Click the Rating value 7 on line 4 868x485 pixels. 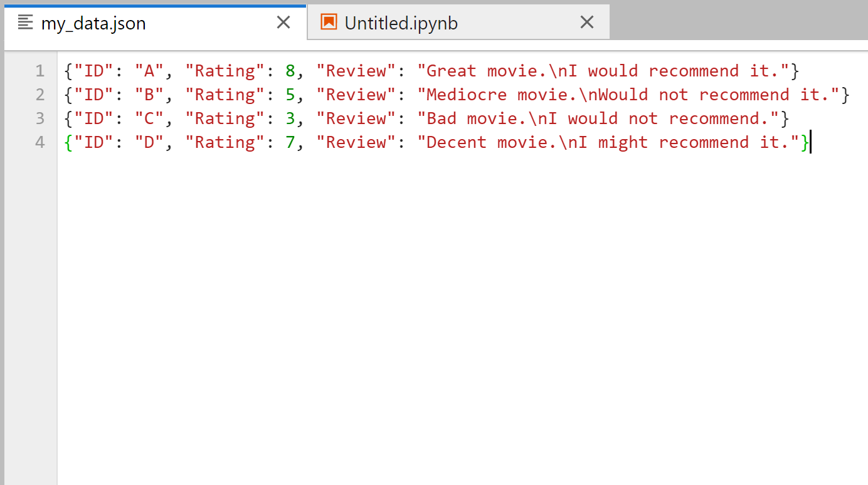coord(290,142)
